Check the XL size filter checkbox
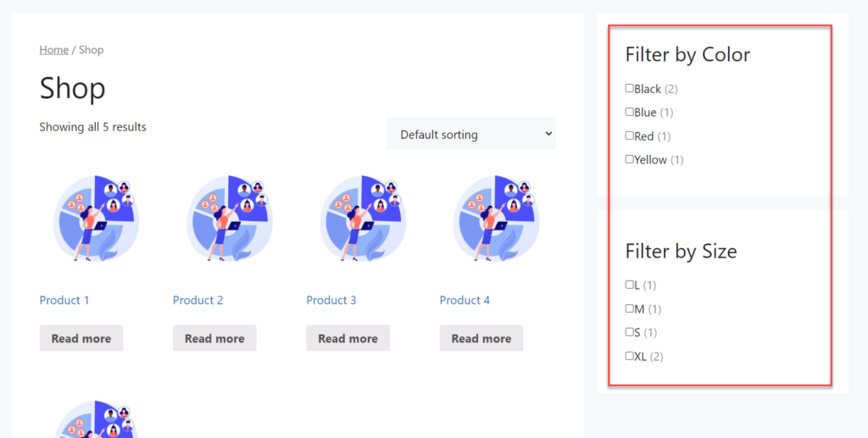868x438 pixels. click(630, 356)
